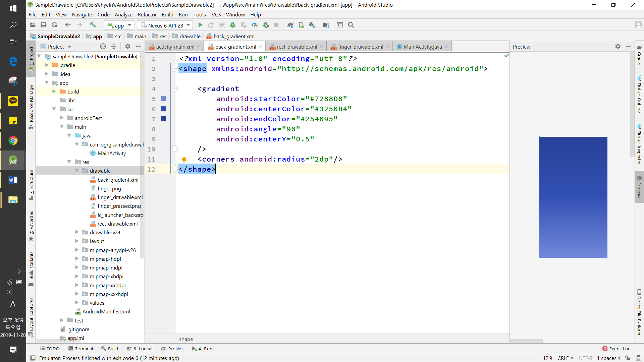Toggle the Resource Manager side panel
This screenshot has height=362, width=644.
pyautogui.click(x=31, y=104)
